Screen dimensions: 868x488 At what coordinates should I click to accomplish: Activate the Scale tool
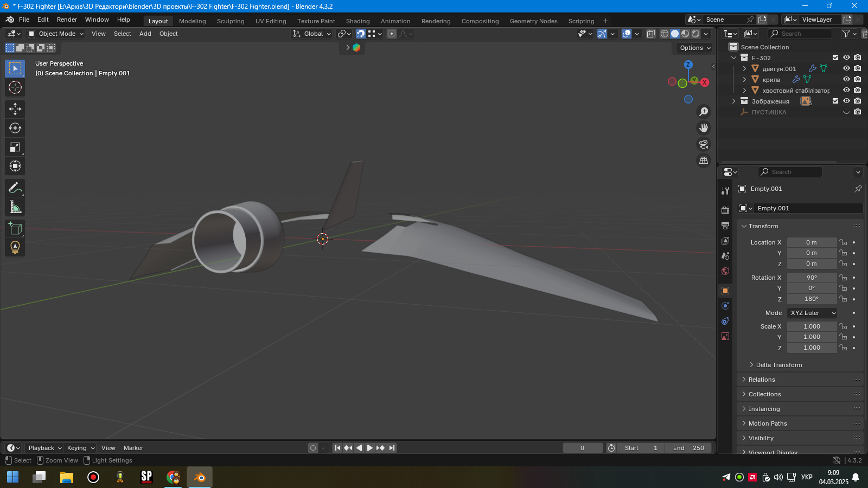pyautogui.click(x=15, y=147)
